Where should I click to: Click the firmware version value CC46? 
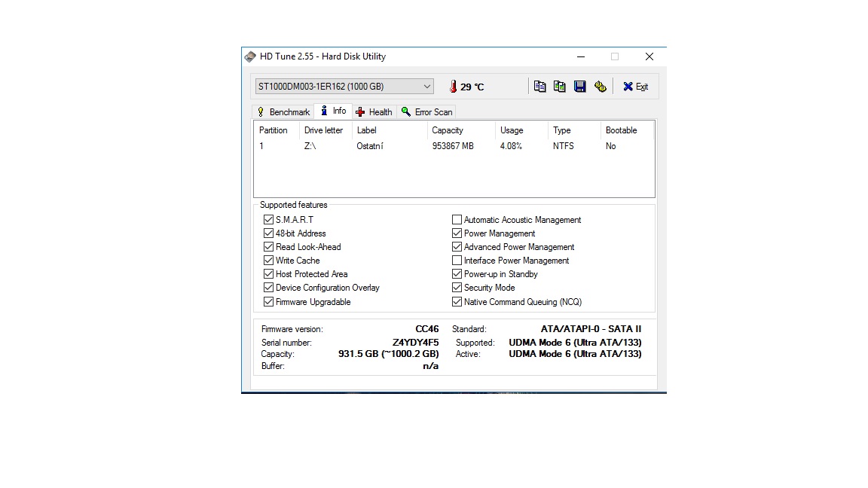pyautogui.click(x=426, y=329)
